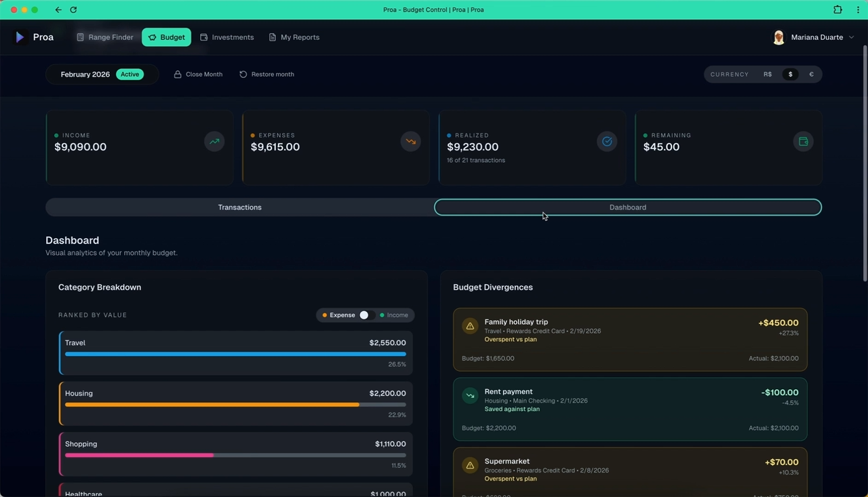Select the € currency option
Image resolution: width=868 pixels, height=497 pixels.
click(x=811, y=74)
